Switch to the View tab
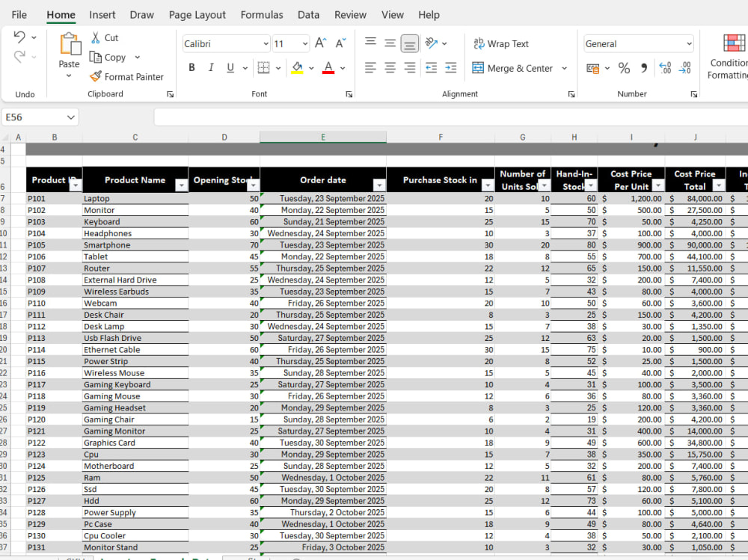The image size is (748, 560). pyautogui.click(x=392, y=15)
